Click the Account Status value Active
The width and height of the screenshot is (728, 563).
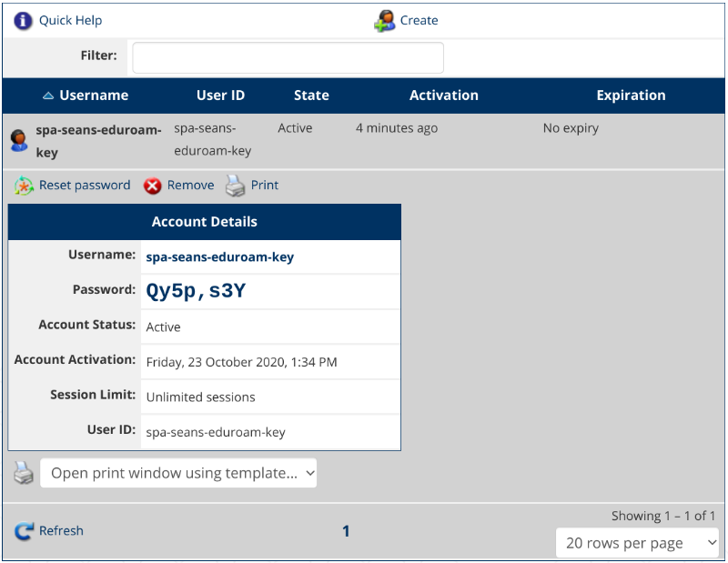pyautogui.click(x=164, y=327)
